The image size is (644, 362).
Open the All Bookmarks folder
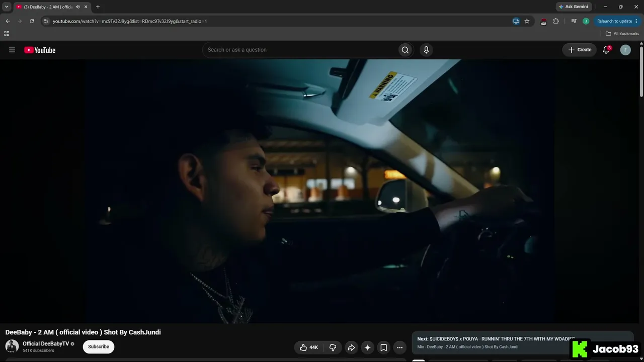coord(622,34)
